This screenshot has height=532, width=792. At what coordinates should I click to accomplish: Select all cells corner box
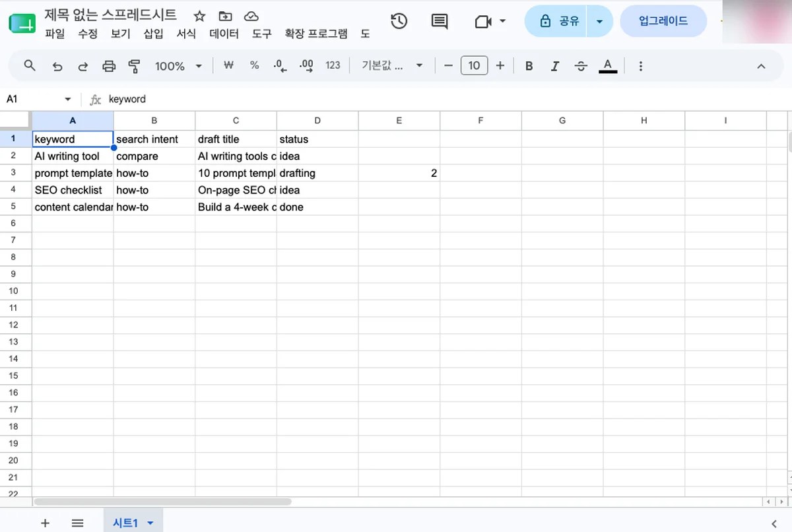[x=15, y=121]
